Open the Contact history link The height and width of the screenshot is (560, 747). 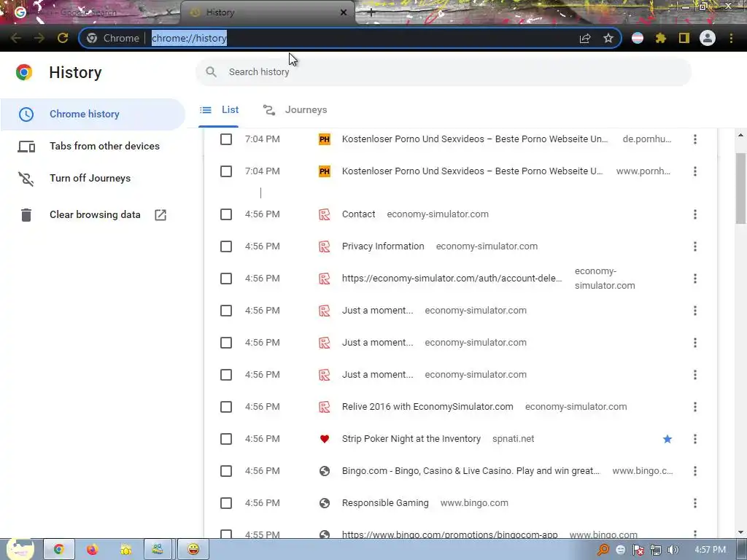(x=358, y=215)
